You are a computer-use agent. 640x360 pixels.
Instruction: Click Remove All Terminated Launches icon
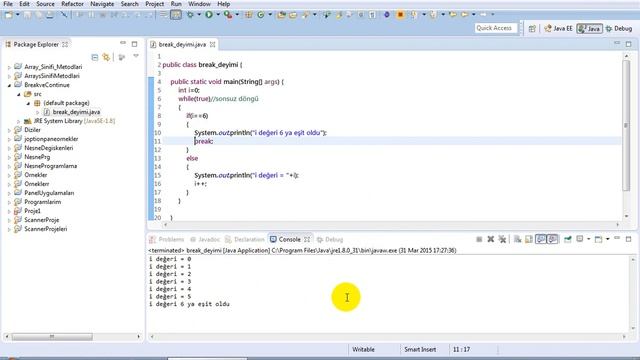coord(502,239)
